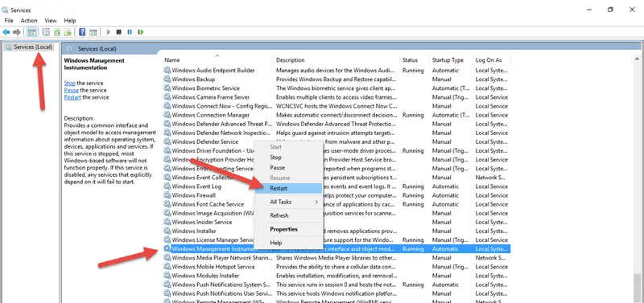Click the Stop Service square toolbar icon
Viewport: 644px width, 303px height.
118,32
